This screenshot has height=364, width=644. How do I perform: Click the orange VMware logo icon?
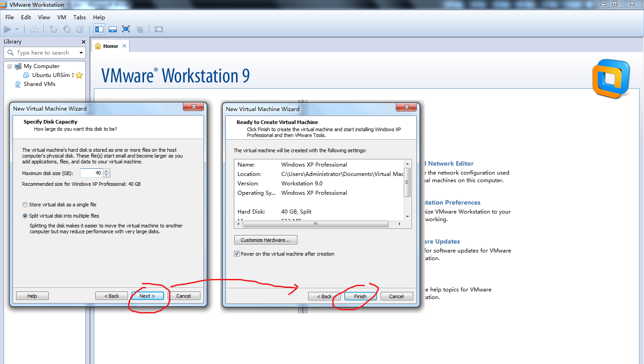coord(611,79)
